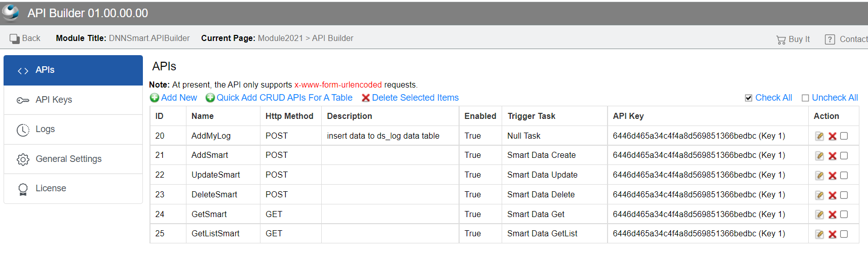
Task: Tick the checkbox for AddMyLog row
Action: coord(844,136)
